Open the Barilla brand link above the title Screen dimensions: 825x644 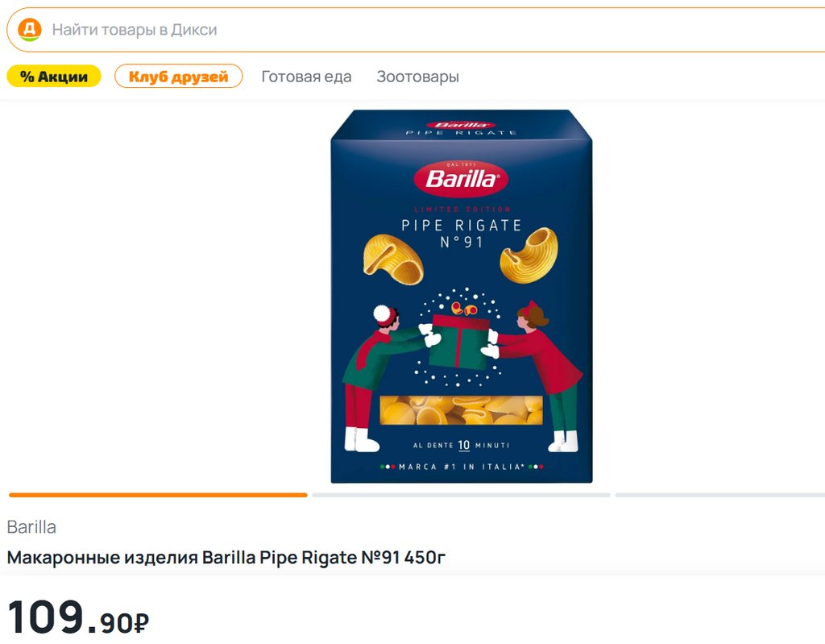point(31,527)
